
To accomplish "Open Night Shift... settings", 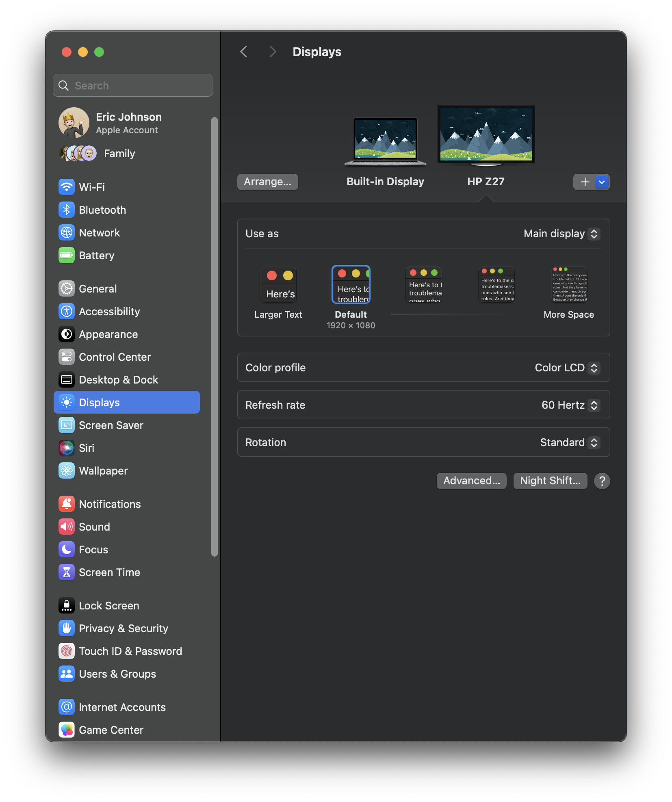I will pos(550,481).
